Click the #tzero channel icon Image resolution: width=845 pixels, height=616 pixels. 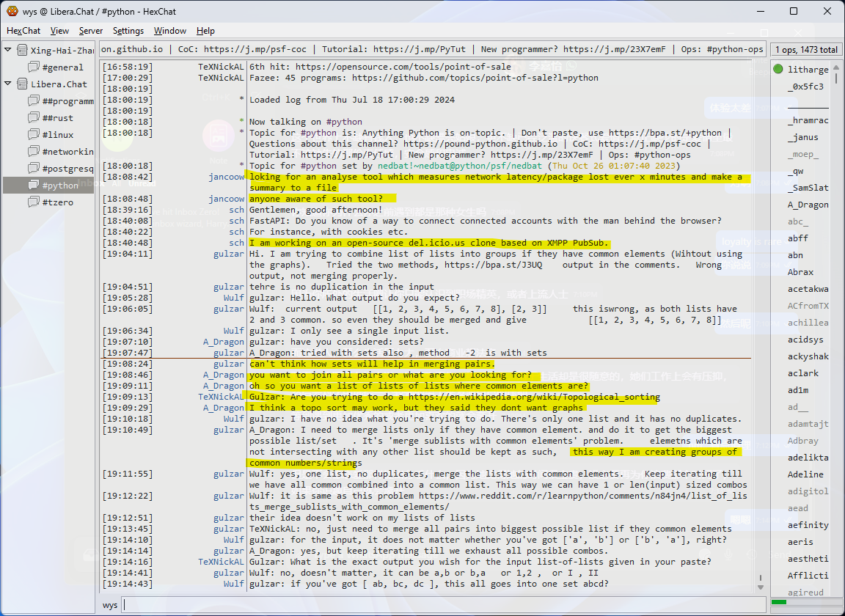34,202
